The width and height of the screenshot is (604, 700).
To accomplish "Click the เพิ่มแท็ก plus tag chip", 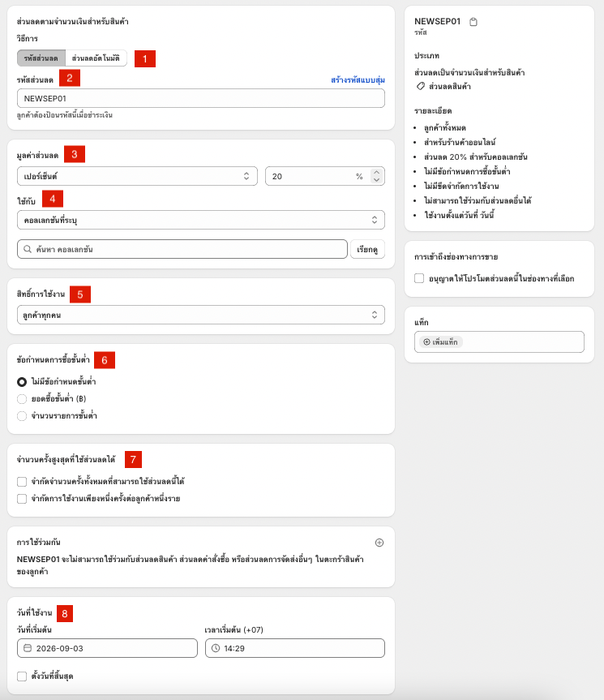I will 441,342.
